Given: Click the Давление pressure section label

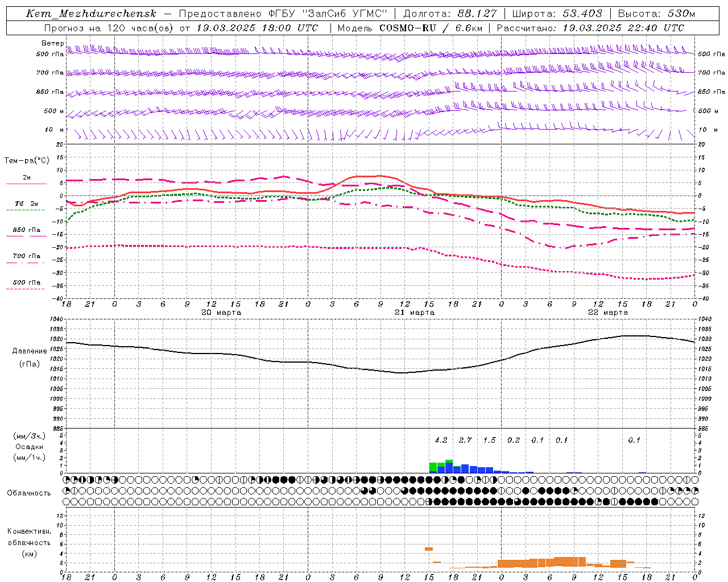Looking at the screenshot, I should pos(30,351).
